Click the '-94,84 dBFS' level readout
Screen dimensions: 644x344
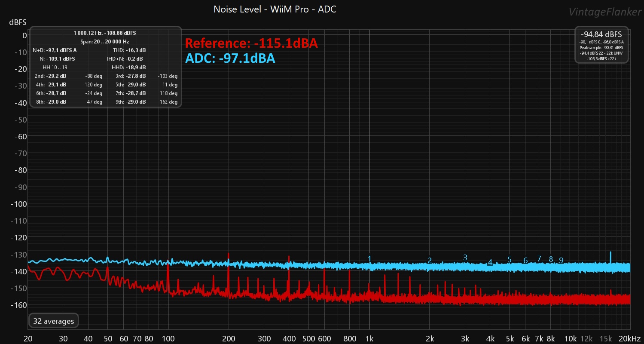point(601,34)
